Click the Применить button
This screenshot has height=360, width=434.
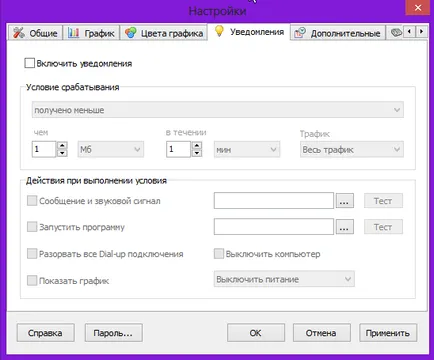click(x=388, y=333)
